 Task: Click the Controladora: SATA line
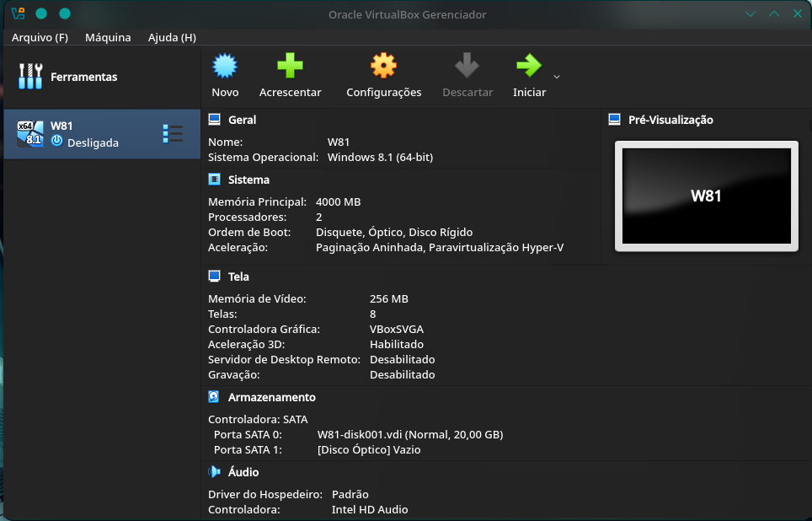click(258, 419)
